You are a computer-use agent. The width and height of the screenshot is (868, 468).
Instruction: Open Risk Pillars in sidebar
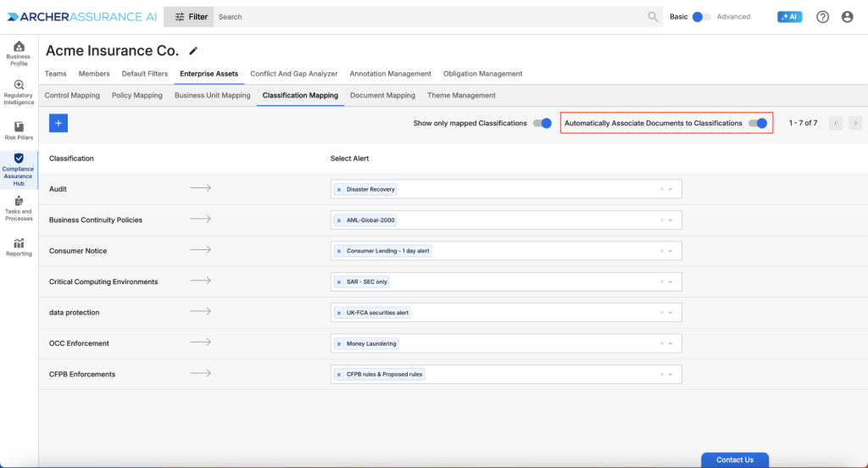pyautogui.click(x=19, y=131)
